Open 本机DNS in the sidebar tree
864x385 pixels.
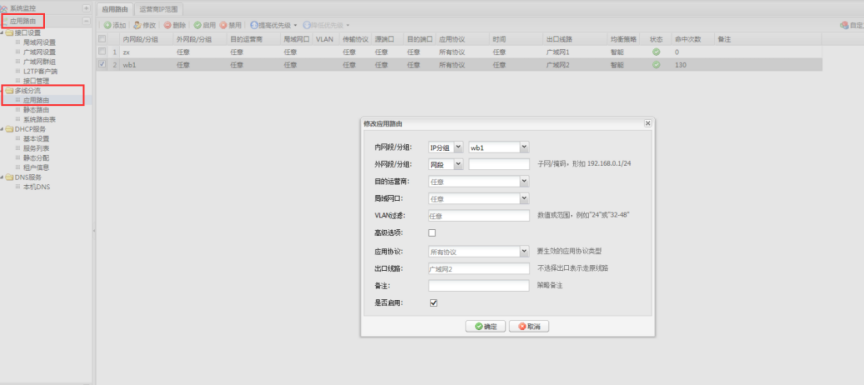tap(37, 187)
